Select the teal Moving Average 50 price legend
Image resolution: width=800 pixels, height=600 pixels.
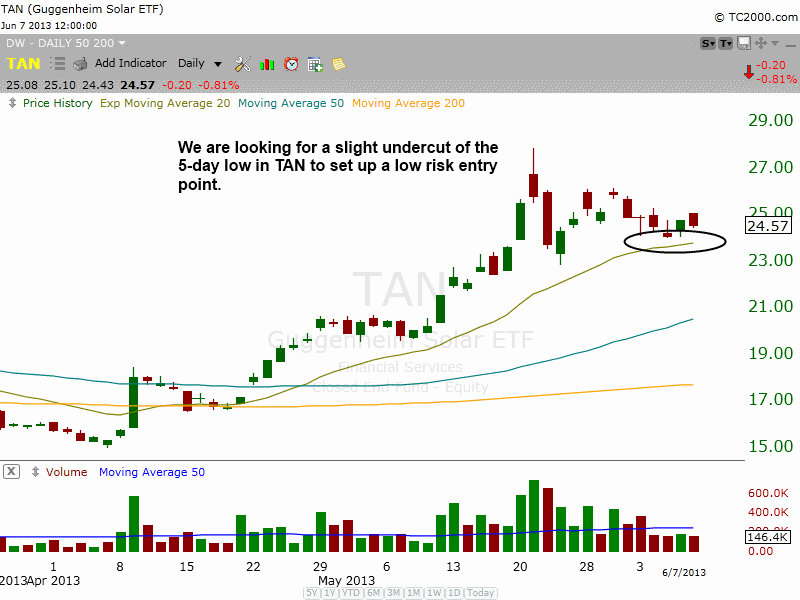[x=291, y=103]
